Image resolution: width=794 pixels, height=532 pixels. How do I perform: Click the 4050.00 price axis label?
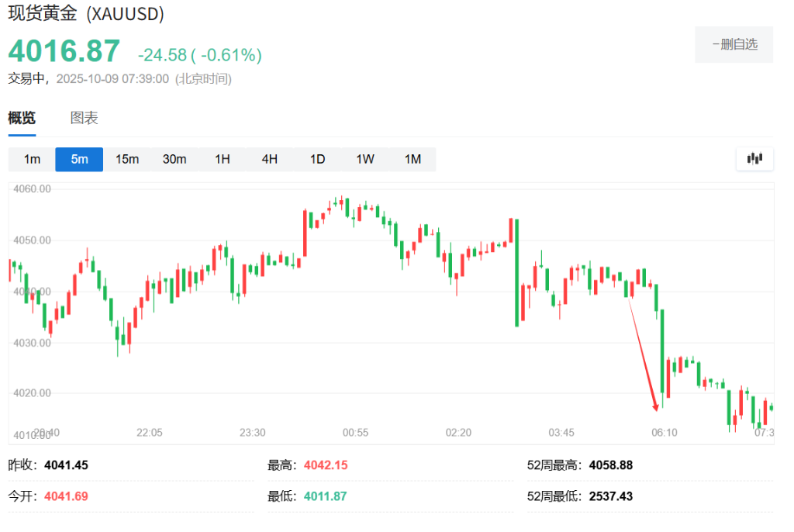(30, 240)
